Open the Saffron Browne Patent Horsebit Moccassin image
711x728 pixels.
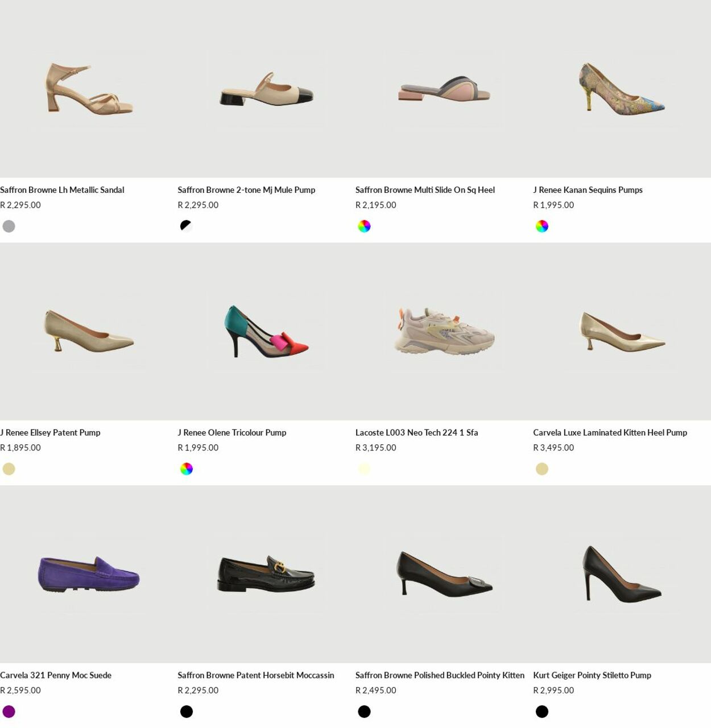(266, 574)
